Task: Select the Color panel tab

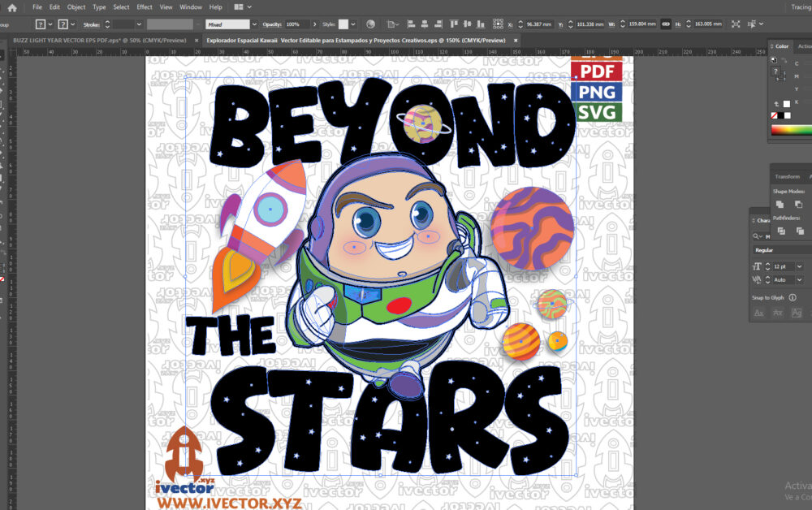Action: coord(781,46)
